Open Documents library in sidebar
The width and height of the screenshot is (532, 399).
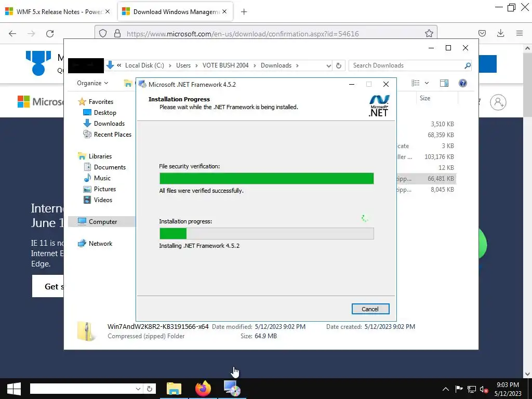coord(110,167)
